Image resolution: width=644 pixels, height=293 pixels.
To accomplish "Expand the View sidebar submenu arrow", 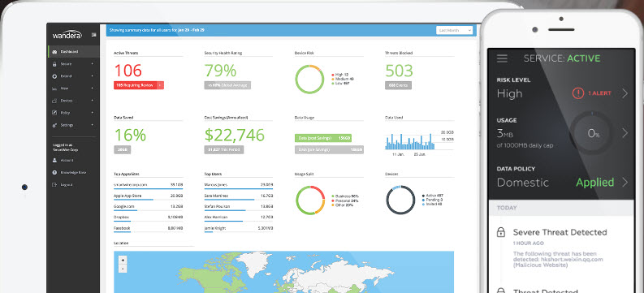I will (92, 88).
